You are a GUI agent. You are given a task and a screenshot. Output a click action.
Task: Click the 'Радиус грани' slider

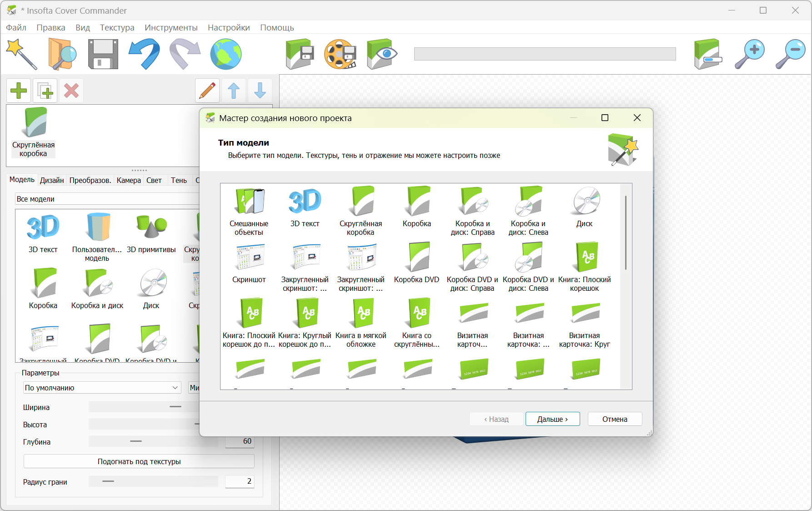(153, 481)
